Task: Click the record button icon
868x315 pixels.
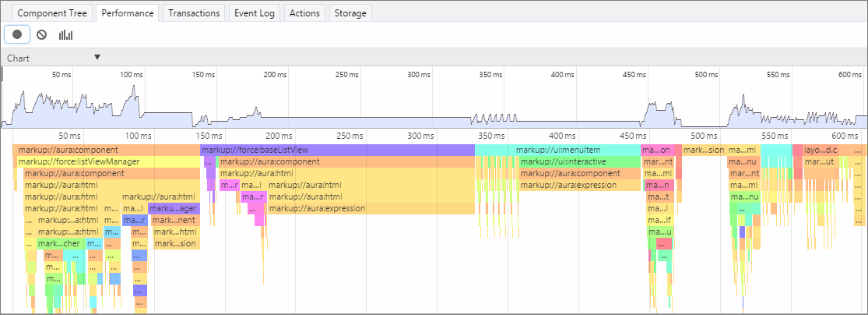Action: 17,34
